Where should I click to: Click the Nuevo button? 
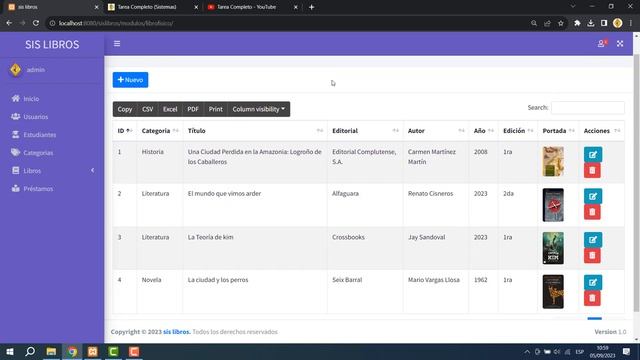(x=131, y=80)
